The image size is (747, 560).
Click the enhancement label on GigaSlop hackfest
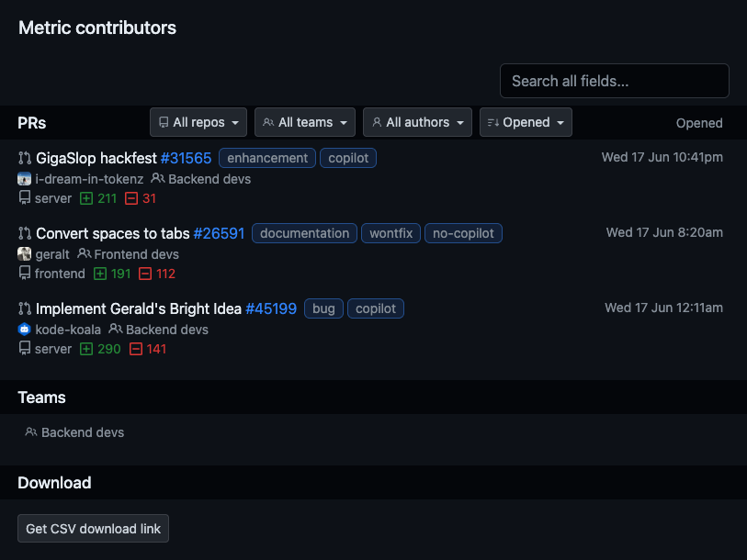(267, 158)
